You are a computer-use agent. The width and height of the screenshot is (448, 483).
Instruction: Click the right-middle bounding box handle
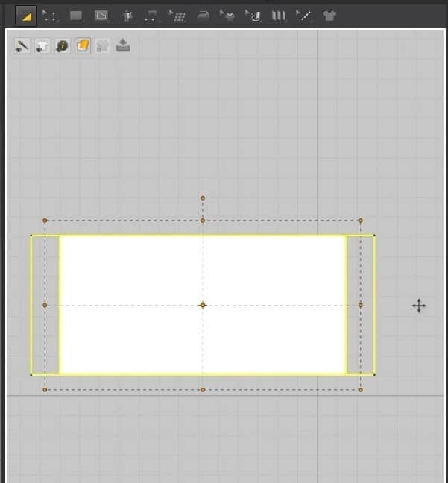point(361,305)
